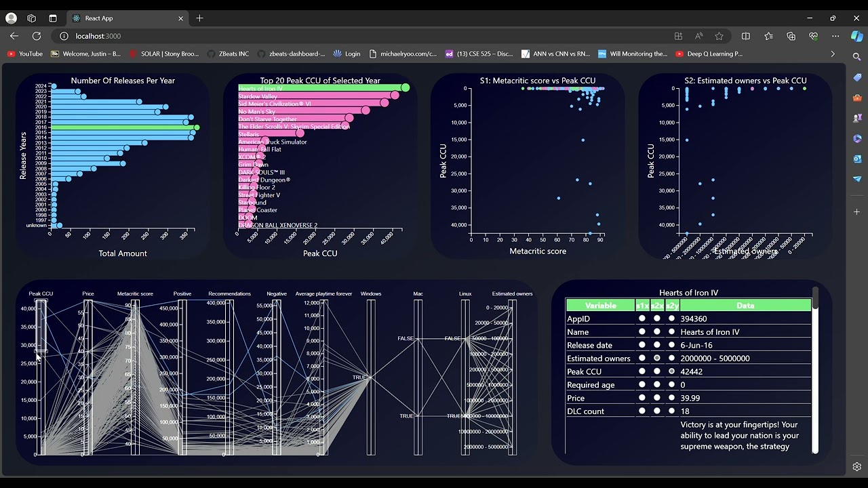The height and width of the screenshot is (488, 868).
Task: Show more bookmarks with the overflow chevron
Action: click(x=833, y=54)
